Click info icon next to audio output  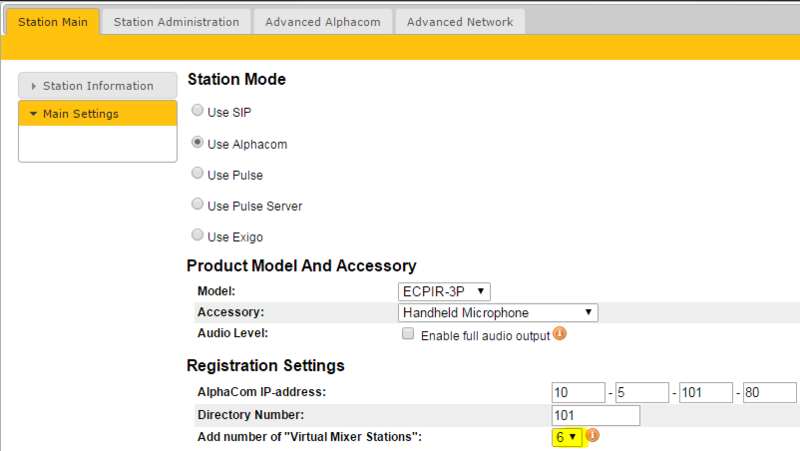click(560, 334)
